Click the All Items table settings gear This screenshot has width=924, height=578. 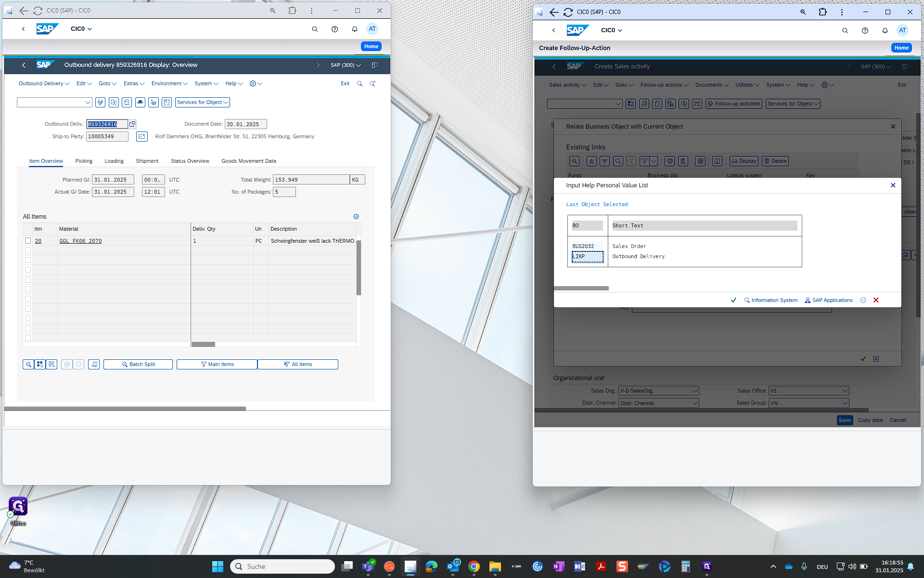click(356, 217)
